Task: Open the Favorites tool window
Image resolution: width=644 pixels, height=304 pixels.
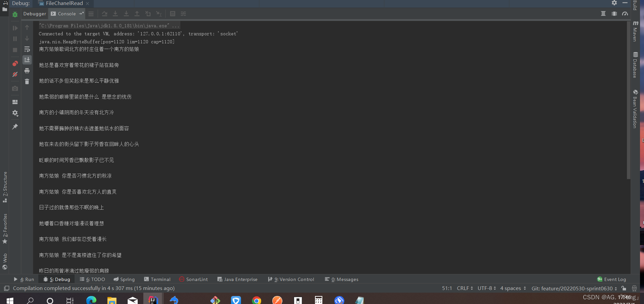Action: (5, 229)
